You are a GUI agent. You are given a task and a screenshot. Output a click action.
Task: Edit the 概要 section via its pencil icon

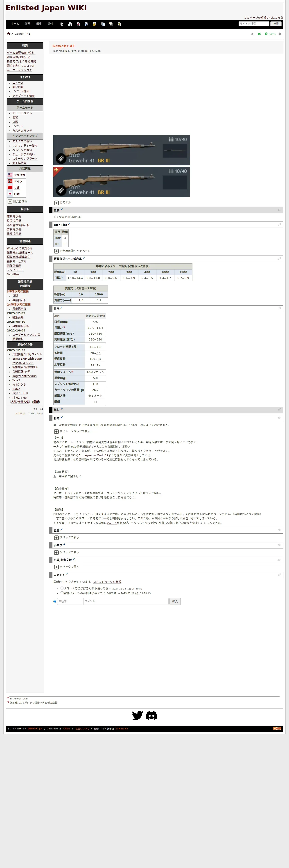pos(62,210)
